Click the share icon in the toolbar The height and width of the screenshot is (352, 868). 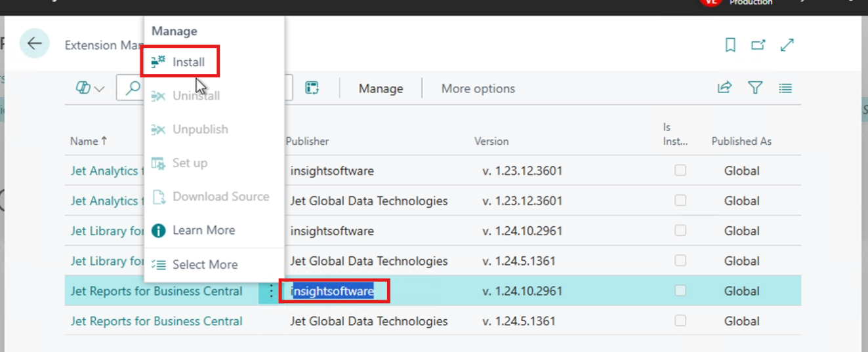click(724, 87)
